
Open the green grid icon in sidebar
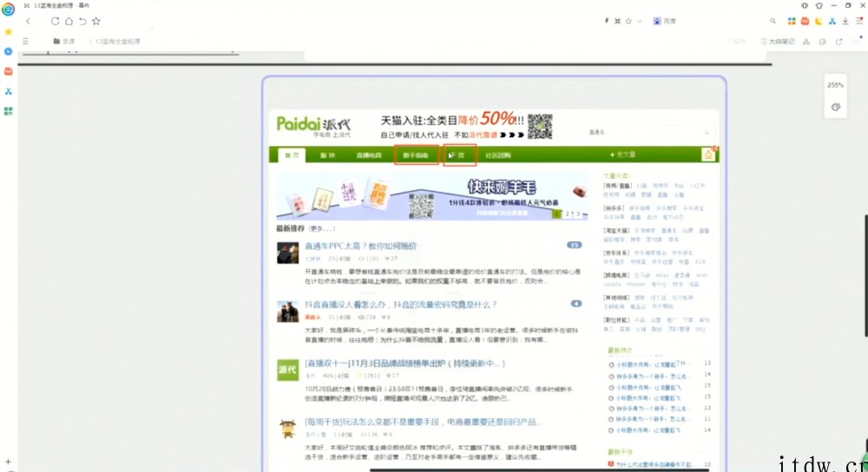pos(9,111)
